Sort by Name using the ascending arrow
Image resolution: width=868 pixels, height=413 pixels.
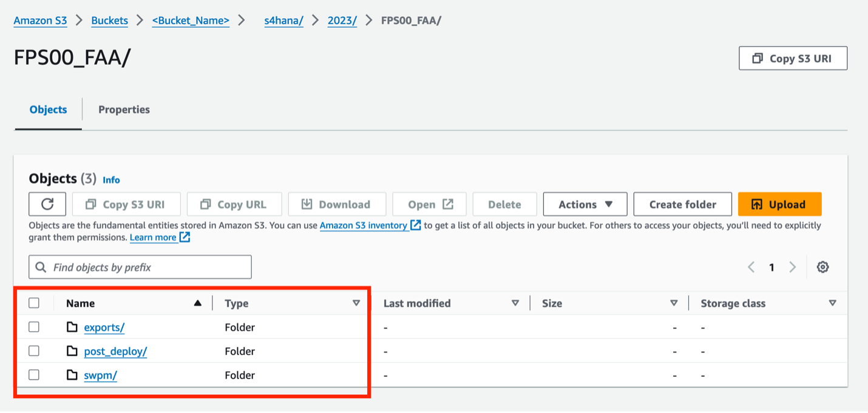click(197, 303)
